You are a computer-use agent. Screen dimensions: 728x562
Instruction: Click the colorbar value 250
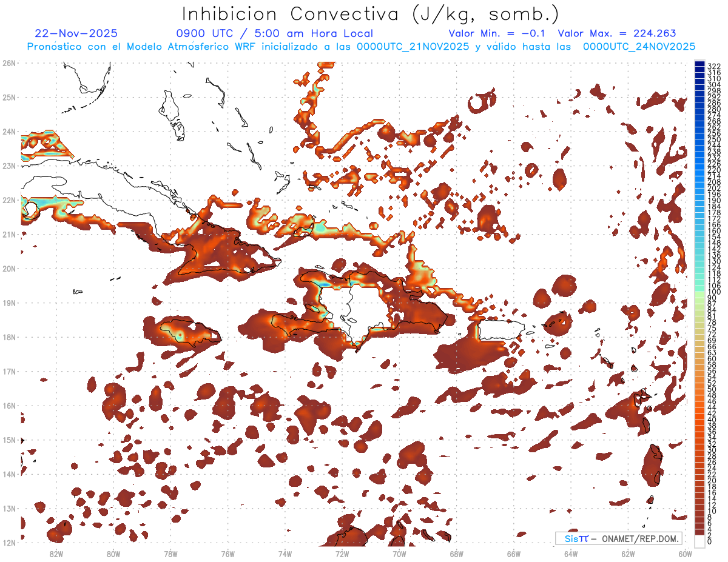click(x=713, y=139)
